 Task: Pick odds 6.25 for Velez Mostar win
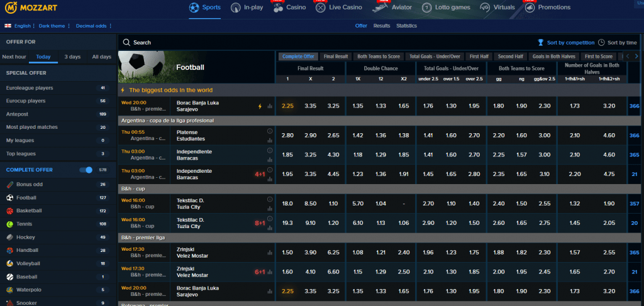click(333, 253)
